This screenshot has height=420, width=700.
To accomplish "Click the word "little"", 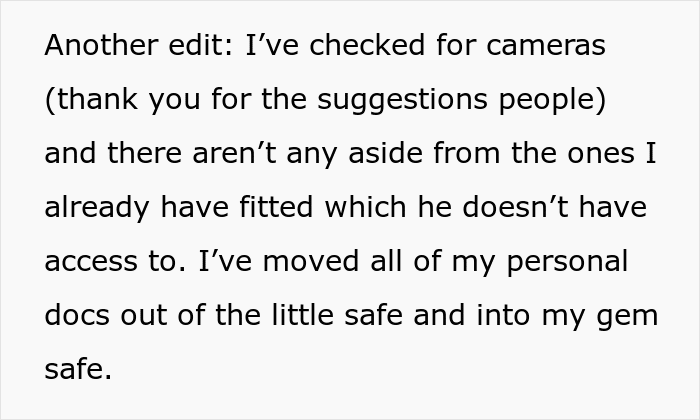I will 303,315.
